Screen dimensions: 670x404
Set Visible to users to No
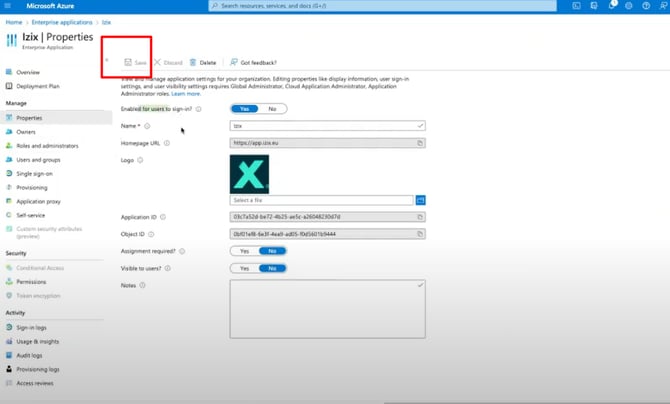click(272, 268)
